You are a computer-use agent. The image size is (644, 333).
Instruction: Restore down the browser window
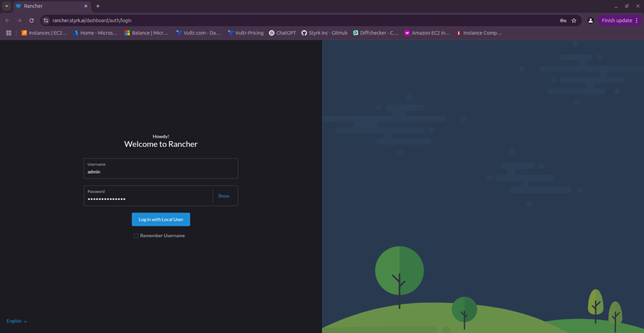tap(627, 6)
